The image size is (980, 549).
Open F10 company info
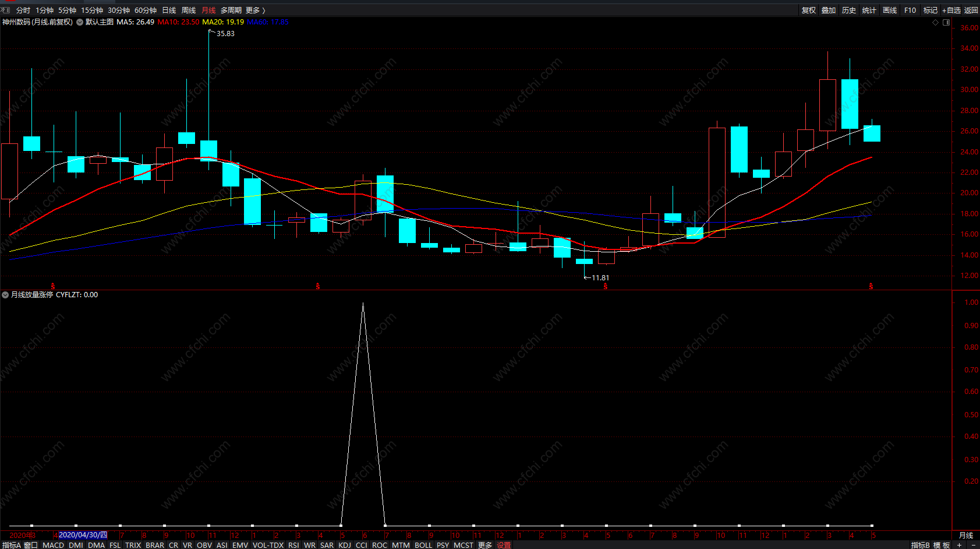tap(910, 10)
